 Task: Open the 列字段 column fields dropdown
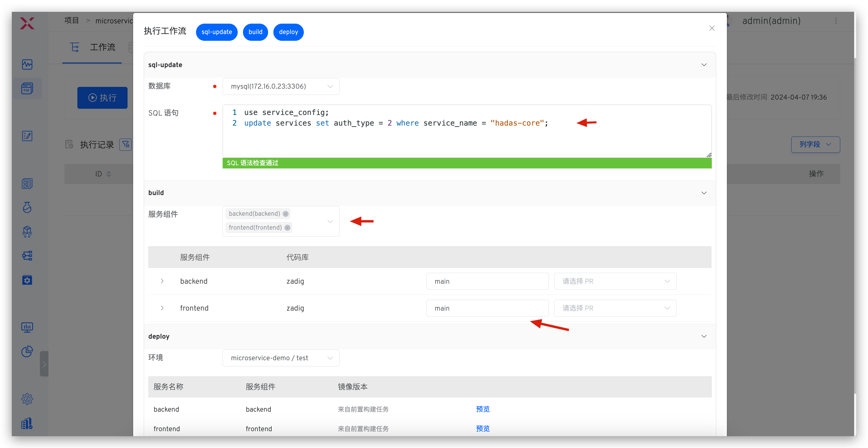click(x=815, y=145)
